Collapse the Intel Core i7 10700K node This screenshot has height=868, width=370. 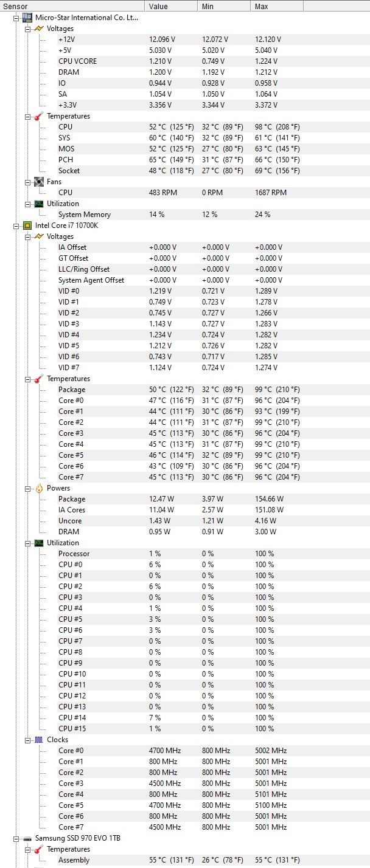click(x=16, y=226)
